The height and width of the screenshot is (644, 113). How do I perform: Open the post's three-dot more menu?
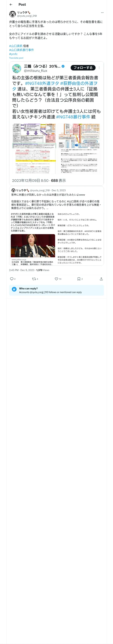pos(102,13)
